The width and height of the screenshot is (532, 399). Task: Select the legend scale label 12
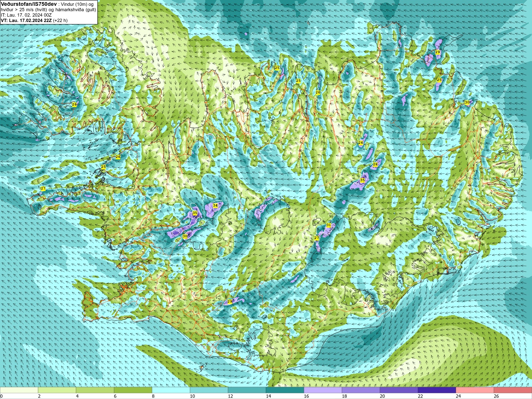(x=230, y=396)
